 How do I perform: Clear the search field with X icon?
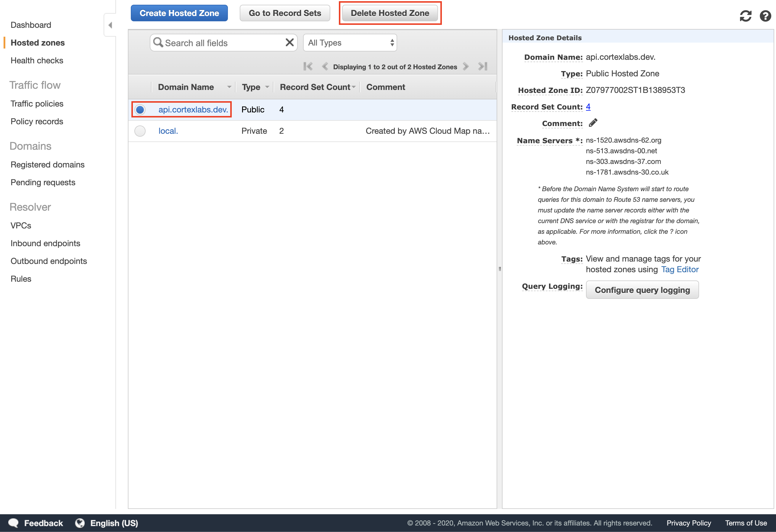(289, 42)
